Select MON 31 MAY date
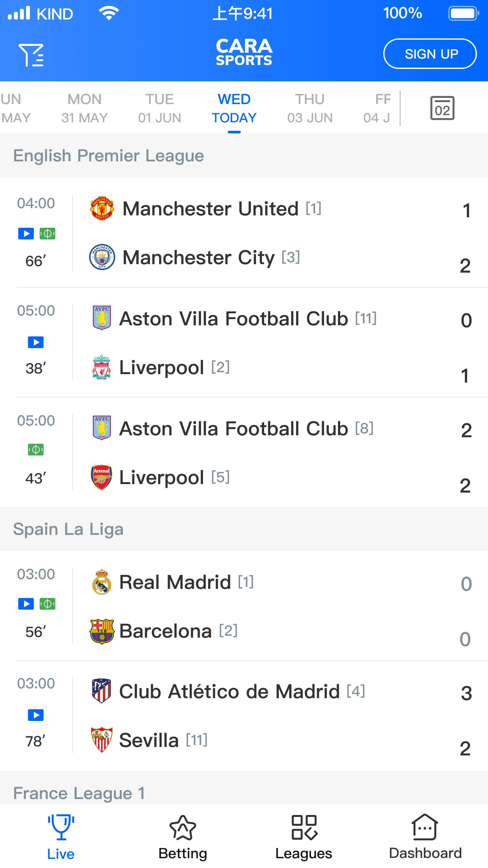Viewport: 488px width, 868px height. click(84, 108)
